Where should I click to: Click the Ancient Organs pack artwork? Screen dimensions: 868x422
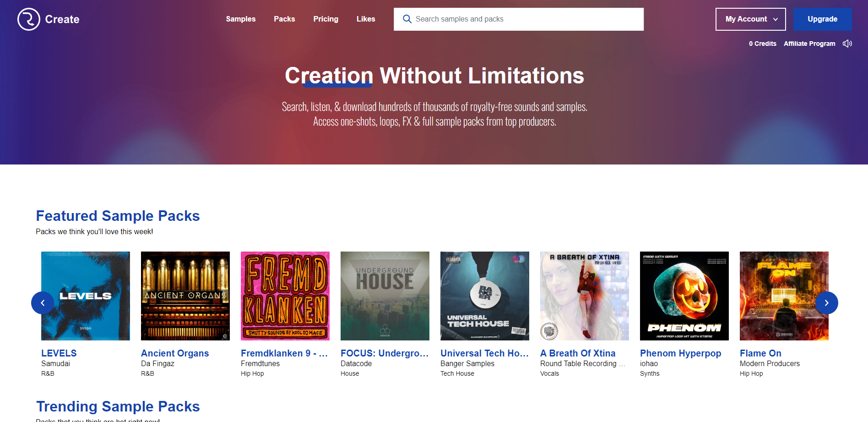185,296
